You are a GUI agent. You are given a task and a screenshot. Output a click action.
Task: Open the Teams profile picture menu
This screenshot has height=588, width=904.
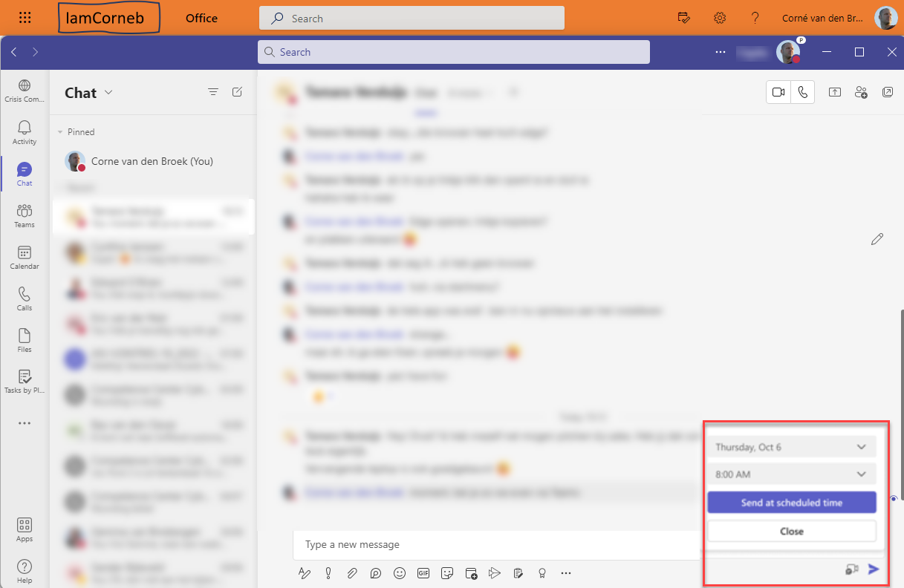[x=787, y=52]
